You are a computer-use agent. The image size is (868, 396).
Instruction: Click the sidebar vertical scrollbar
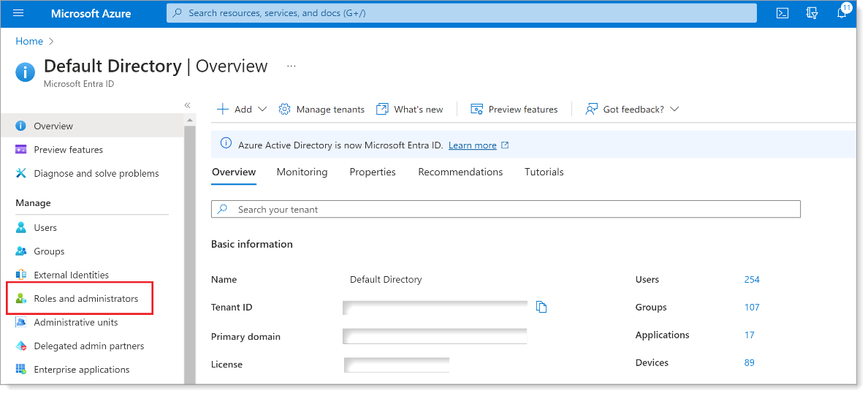189,255
